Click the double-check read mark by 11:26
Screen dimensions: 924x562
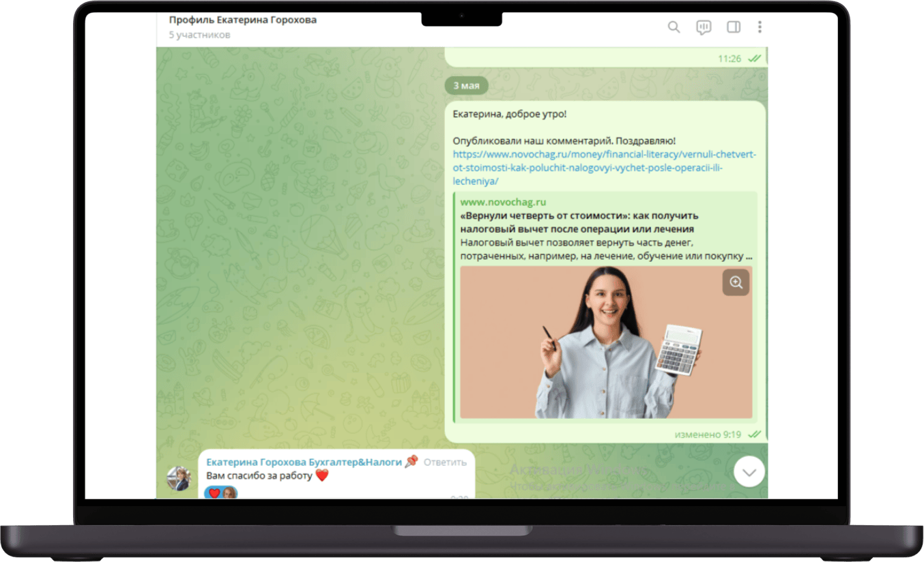pyautogui.click(x=754, y=59)
